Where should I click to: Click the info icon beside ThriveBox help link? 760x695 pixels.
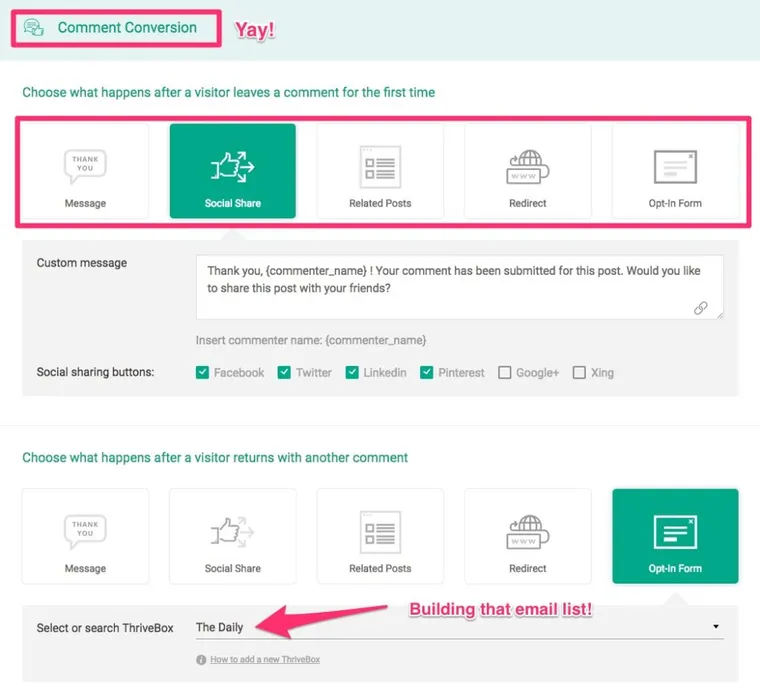coord(201,660)
